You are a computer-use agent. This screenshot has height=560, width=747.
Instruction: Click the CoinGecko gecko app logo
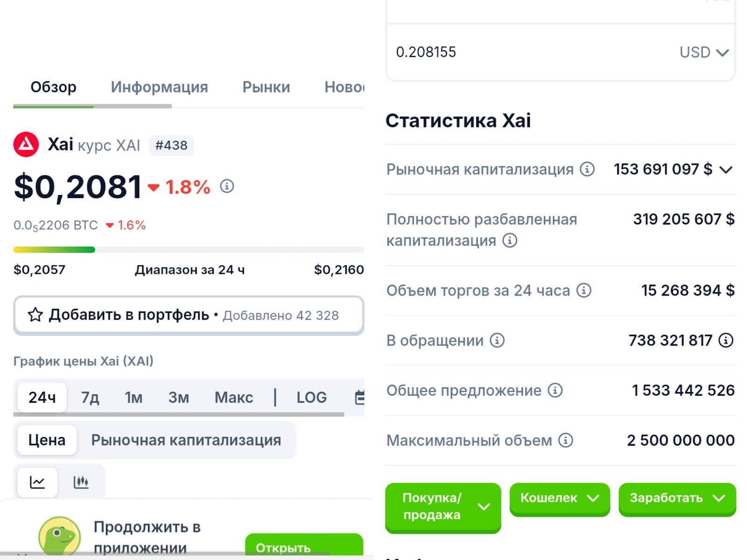[x=59, y=537]
